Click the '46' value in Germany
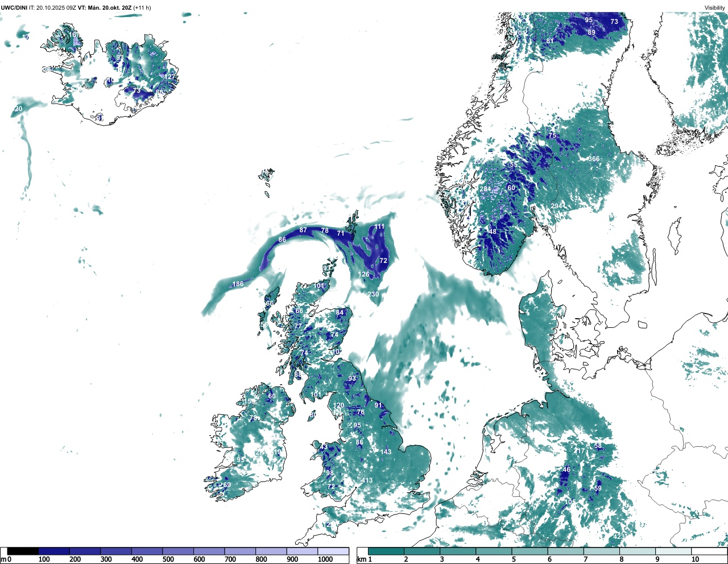728x564 pixels. coord(566,470)
